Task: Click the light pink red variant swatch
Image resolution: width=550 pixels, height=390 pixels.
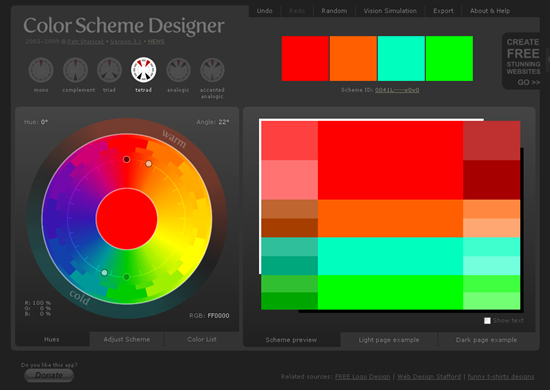Action: (x=290, y=180)
